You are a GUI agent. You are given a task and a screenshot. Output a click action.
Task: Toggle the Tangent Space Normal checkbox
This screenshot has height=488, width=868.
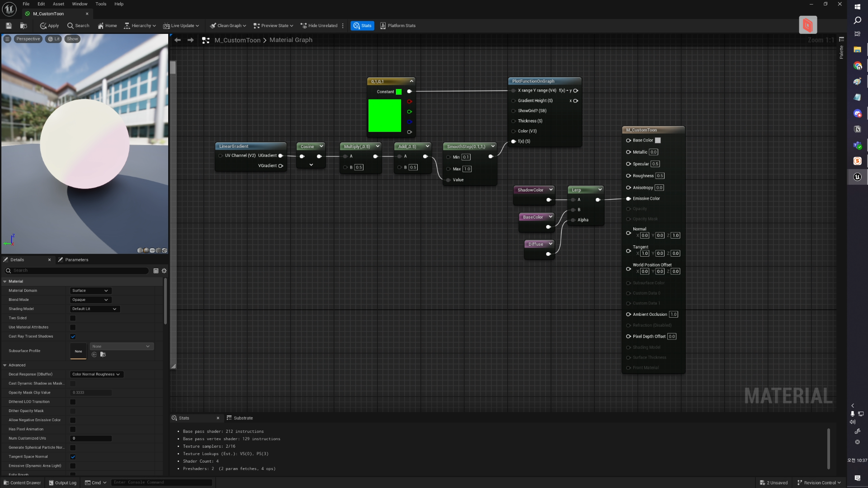click(x=73, y=457)
